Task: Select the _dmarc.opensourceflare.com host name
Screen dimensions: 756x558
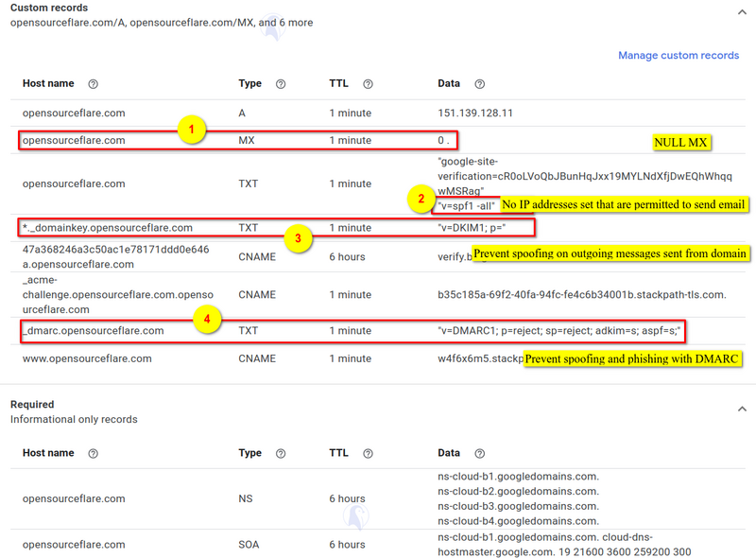Action: (x=93, y=331)
